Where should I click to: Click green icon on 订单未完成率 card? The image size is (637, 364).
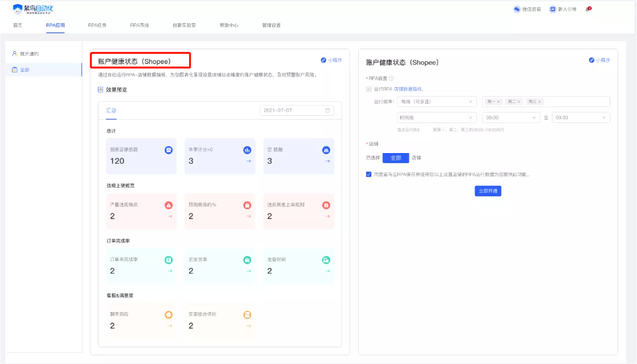tap(168, 260)
